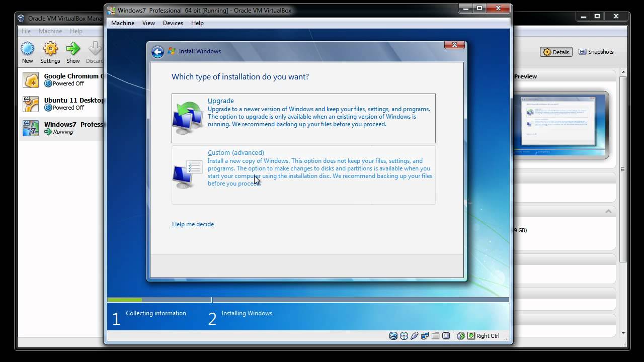Close the Install Windows dialog

click(x=454, y=45)
